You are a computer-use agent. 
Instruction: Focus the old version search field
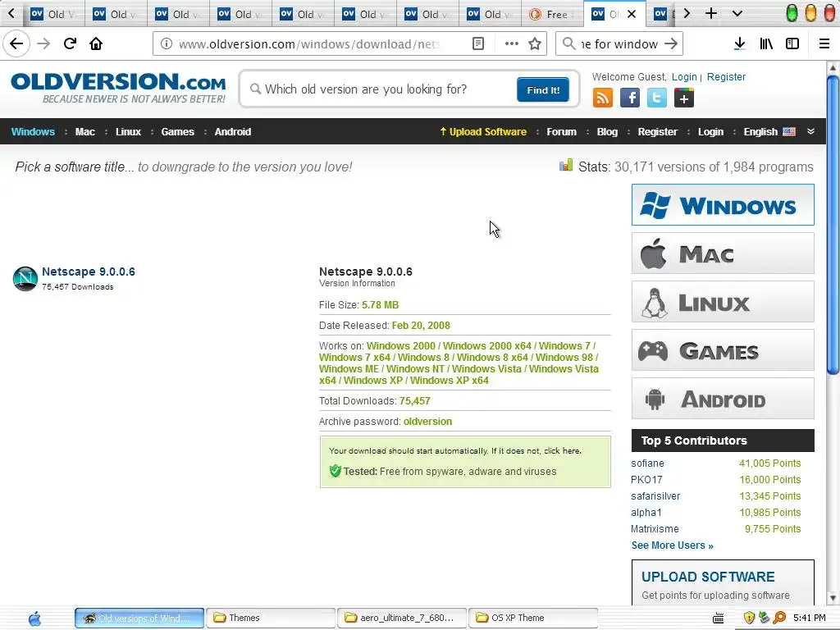[381, 89]
